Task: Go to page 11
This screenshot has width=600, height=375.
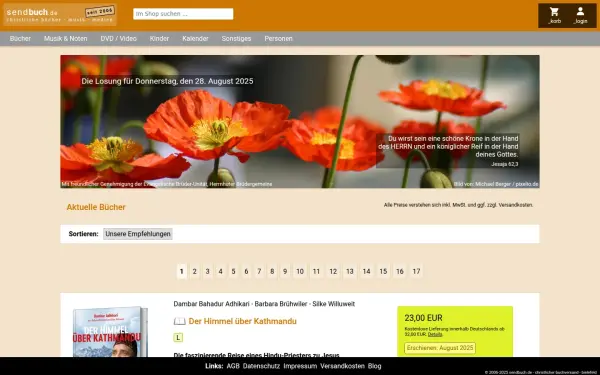Action: click(316, 271)
